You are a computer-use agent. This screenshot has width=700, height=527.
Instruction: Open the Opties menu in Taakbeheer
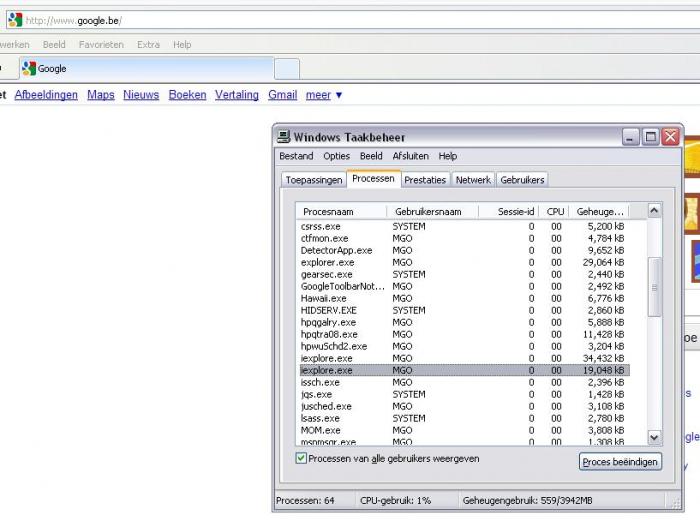(x=337, y=156)
